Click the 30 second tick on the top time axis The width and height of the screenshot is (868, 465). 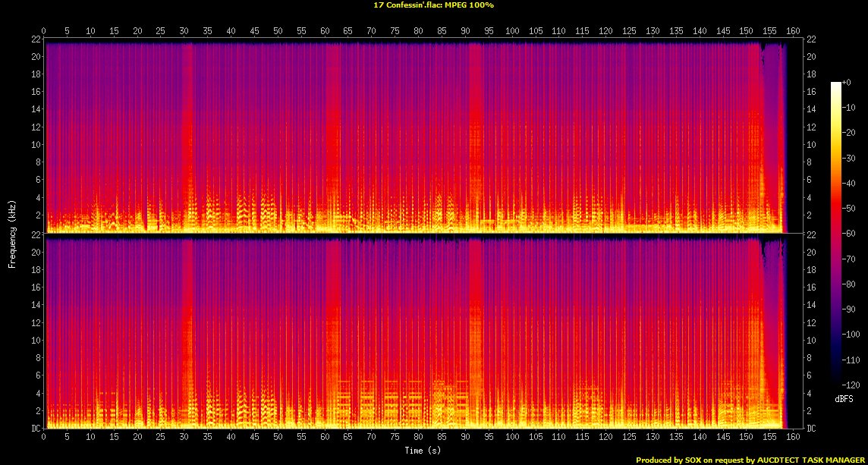(x=184, y=31)
